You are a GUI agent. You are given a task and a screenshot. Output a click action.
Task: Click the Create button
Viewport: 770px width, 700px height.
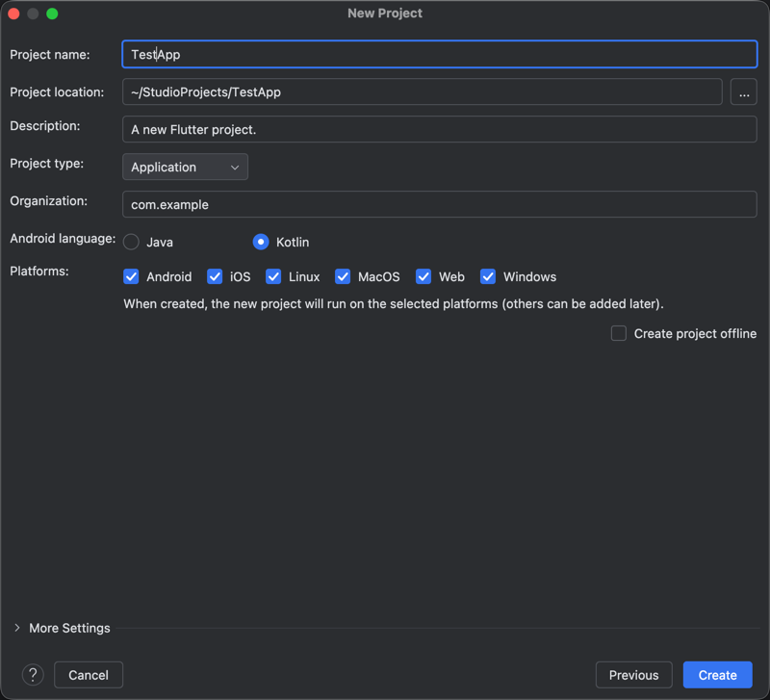[x=717, y=675]
